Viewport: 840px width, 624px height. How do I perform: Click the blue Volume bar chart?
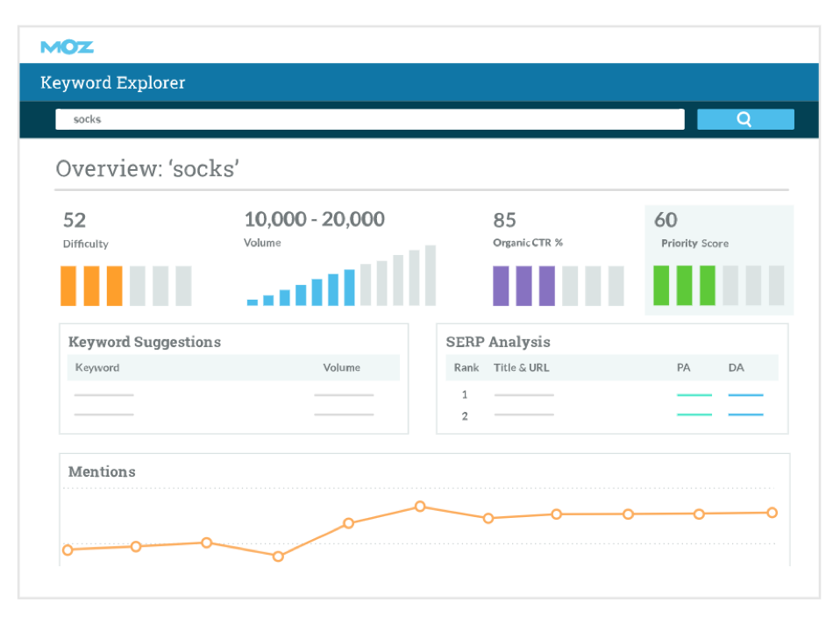[x=341, y=275]
